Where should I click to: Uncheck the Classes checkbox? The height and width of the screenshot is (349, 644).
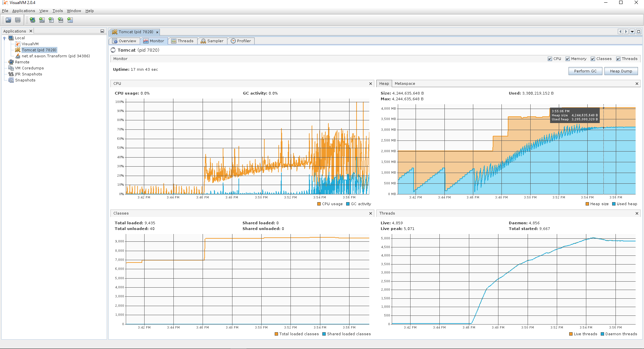click(x=593, y=59)
